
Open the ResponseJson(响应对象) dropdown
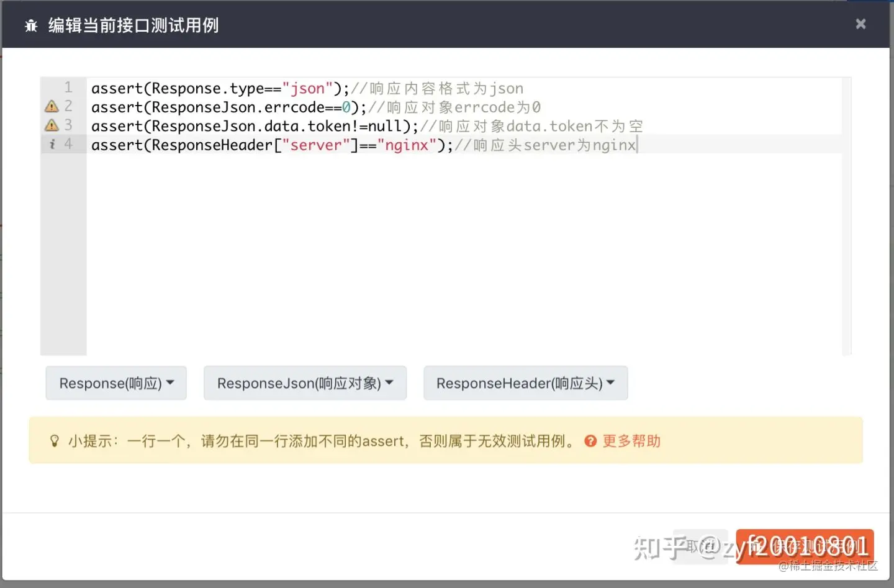[x=305, y=383]
